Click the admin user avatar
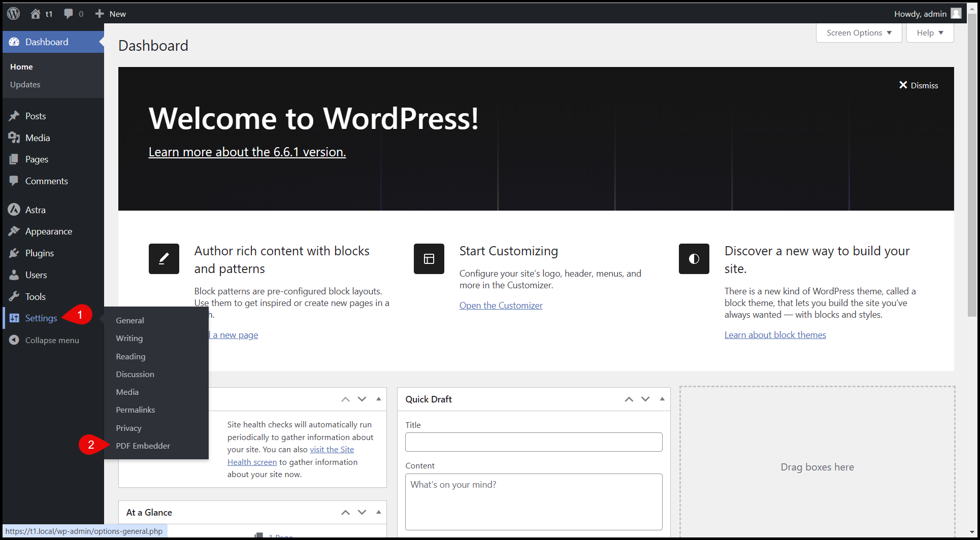980x540 pixels. pos(956,14)
